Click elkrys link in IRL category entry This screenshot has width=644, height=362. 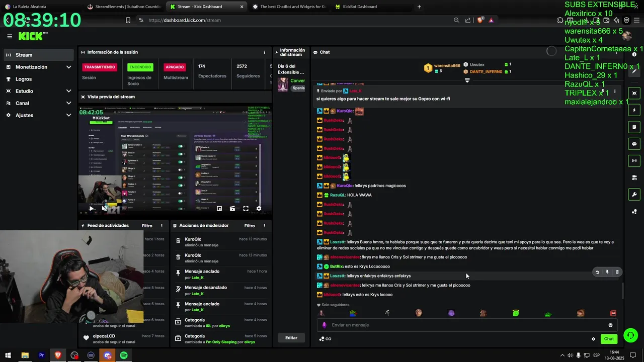tap(224, 326)
